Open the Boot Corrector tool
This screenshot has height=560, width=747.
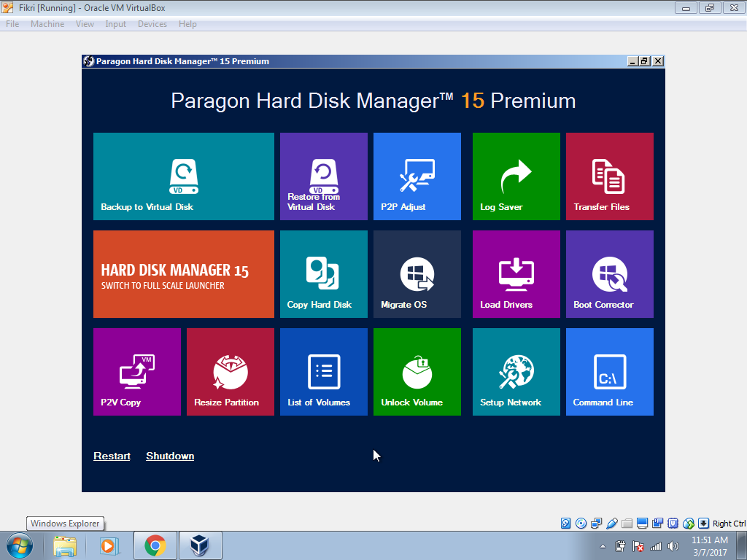coord(609,273)
